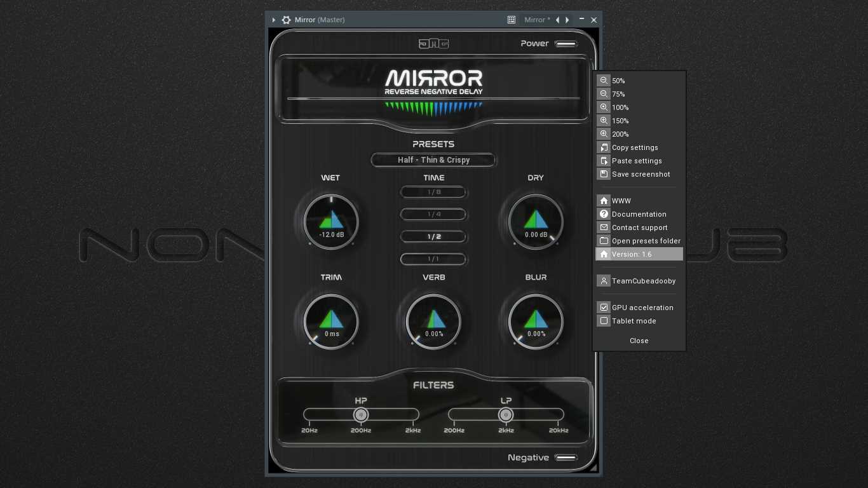Screen dimensions: 868x488
Task: Open Contact support link
Action: 639,227
